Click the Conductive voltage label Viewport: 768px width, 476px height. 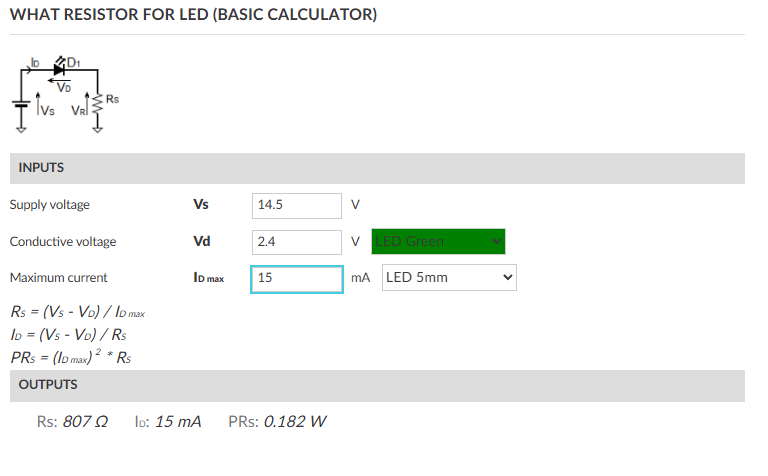63,241
